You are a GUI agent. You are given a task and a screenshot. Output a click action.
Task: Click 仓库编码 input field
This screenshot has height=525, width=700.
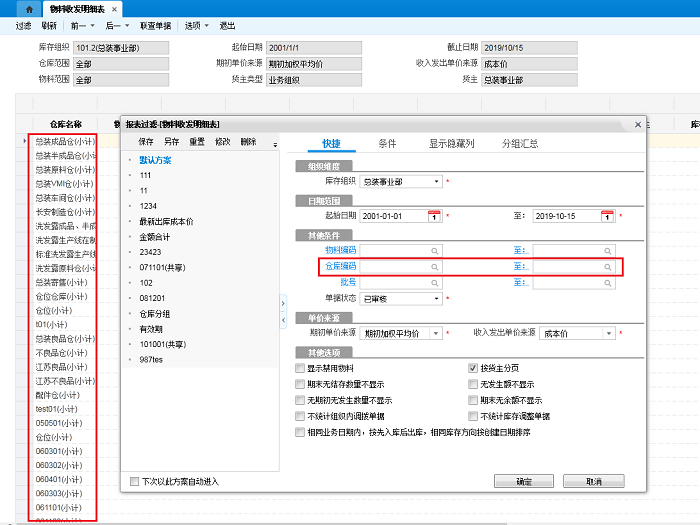pos(401,267)
